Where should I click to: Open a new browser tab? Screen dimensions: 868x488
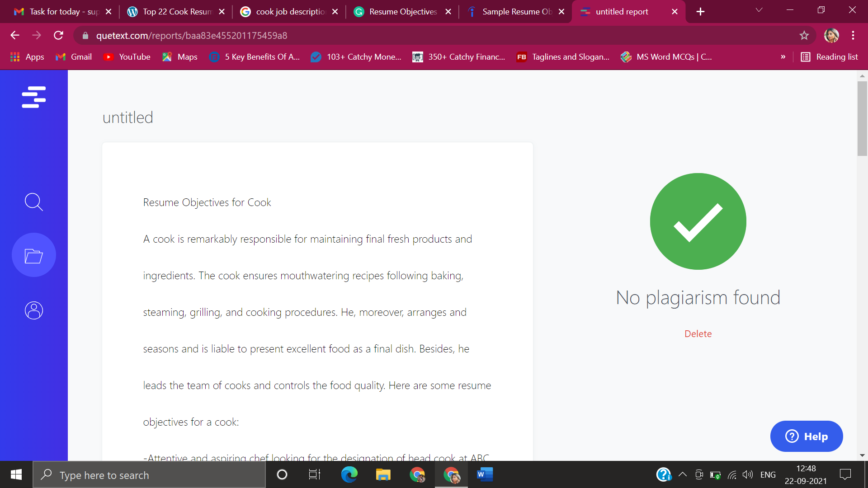pyautogui.click(x=700, y=12)
